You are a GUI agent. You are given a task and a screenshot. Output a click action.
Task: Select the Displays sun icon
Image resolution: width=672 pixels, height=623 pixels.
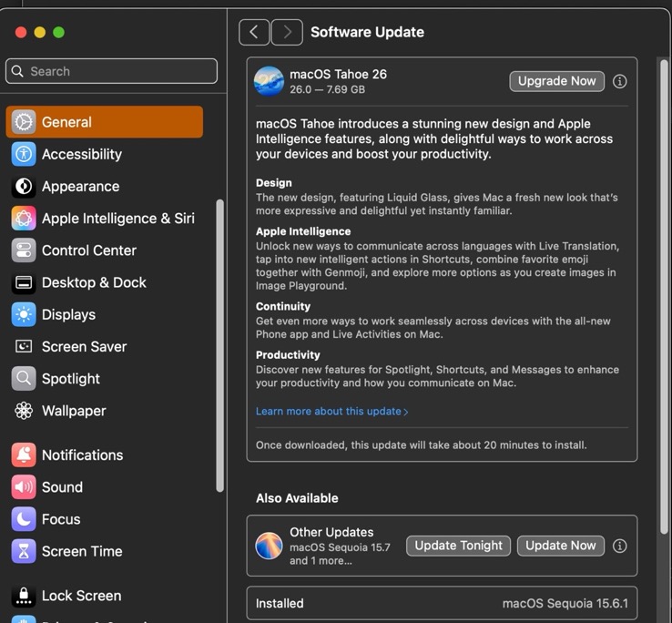tap(24, 315)
